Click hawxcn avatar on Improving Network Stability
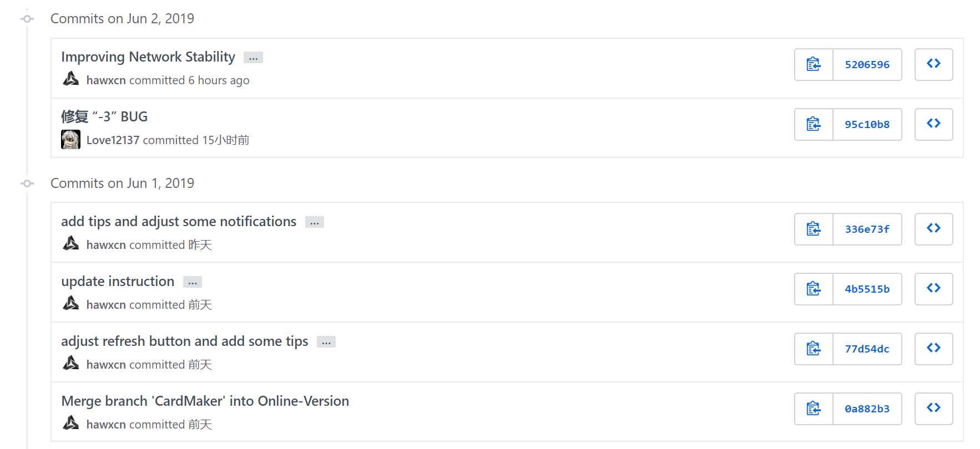 tap(70, 79)
